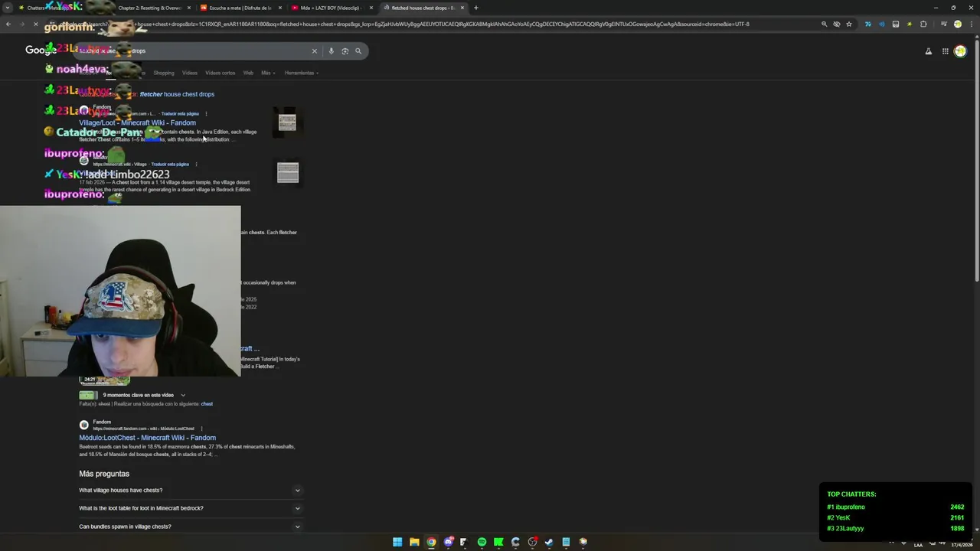Close the fletched house chest drops tab

pos(462,8)
